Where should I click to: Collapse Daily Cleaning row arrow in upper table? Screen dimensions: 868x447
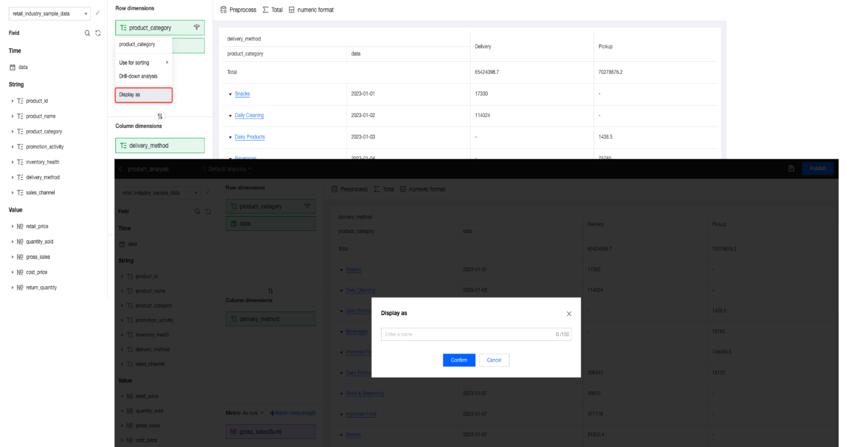click(230, 116)
